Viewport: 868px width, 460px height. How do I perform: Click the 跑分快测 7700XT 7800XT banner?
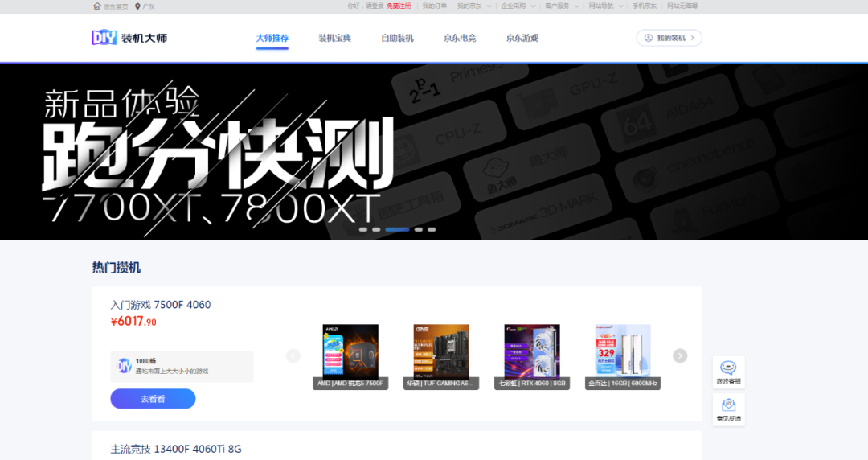point(434,152)
